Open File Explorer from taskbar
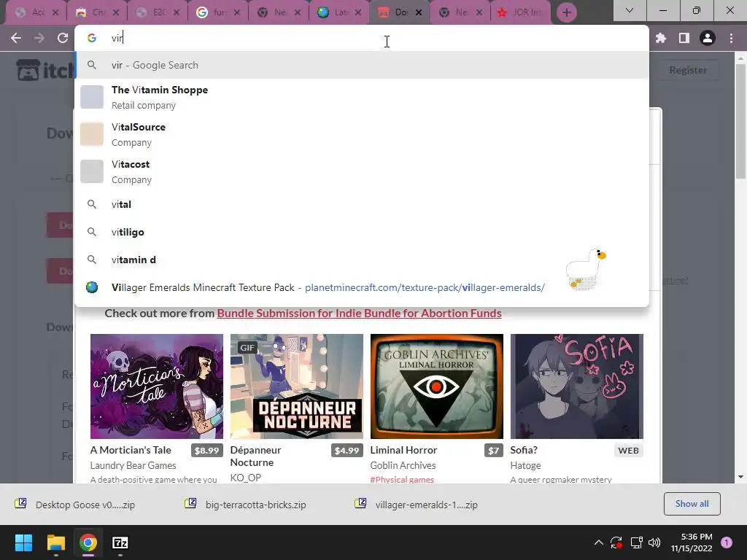This screenshot has height=560, width=747. pos(55,542)
